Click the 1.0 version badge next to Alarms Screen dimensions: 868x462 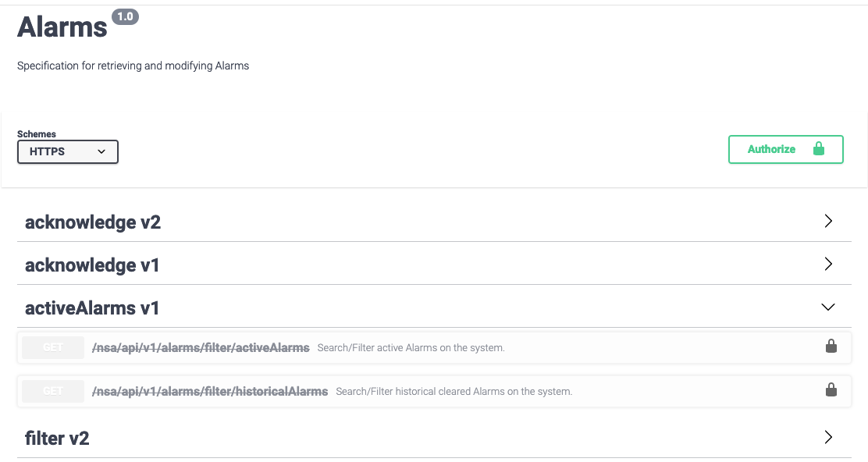pyautogui.click(x=125, y=16)
